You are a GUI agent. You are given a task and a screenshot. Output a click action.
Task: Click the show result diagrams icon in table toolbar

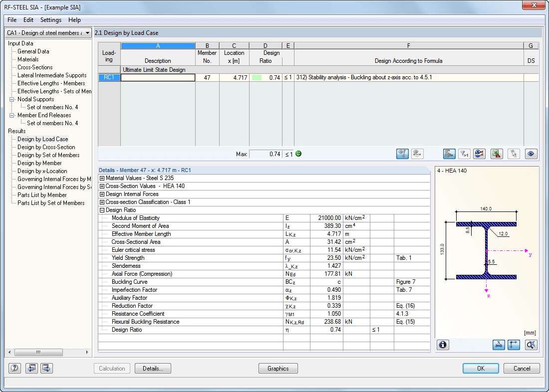coord(402,154)
